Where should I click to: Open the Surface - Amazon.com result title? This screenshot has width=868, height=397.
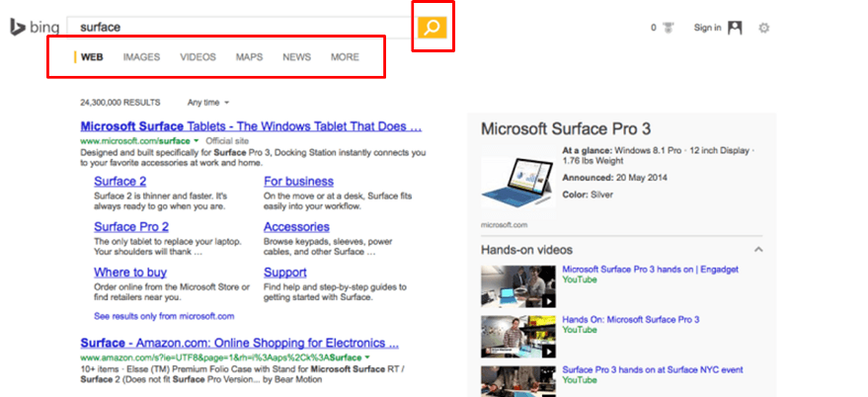coord(239,343)
